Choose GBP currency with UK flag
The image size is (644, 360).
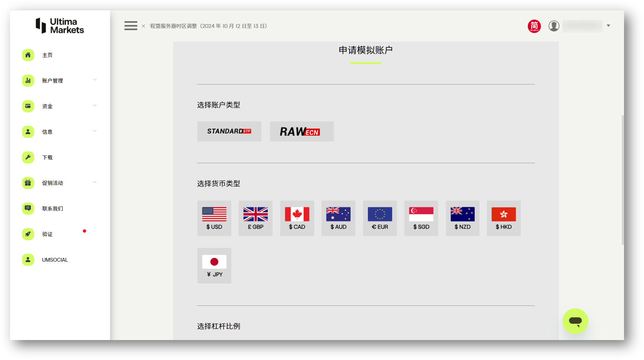click(x=256, y=218)
